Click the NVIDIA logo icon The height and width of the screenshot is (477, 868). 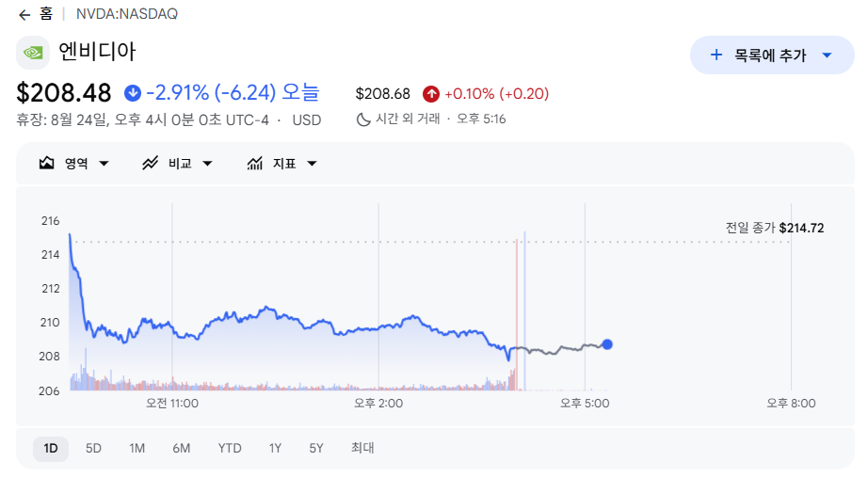(33, 53)
